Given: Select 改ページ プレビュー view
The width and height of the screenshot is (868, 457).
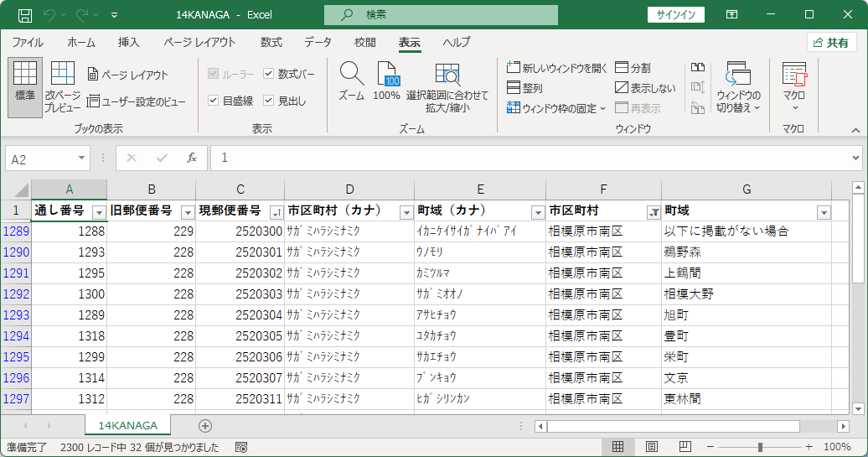Looking at the screenshot, I should coord(63,87).
